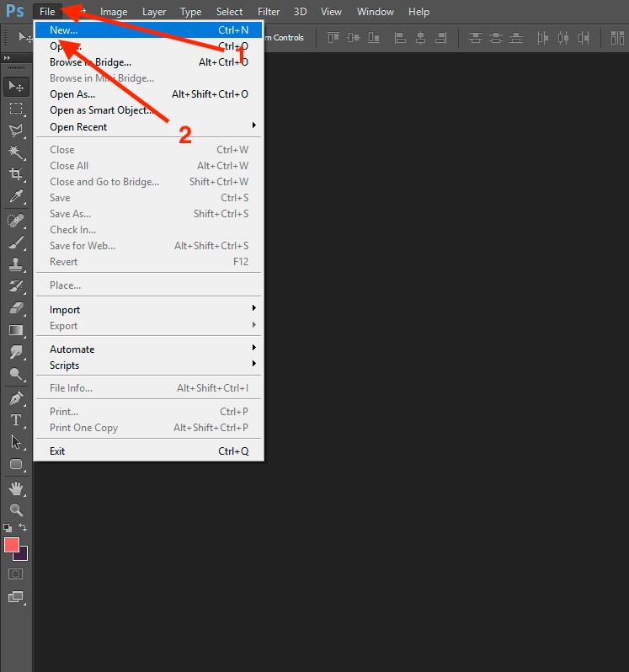Select the Brush tool
The image size is (629, 672).
(x=16, y=243)
